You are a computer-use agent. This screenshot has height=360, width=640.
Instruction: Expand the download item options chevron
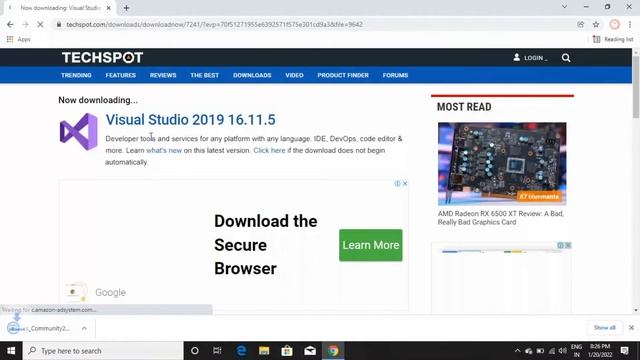[x=84, y=328]
